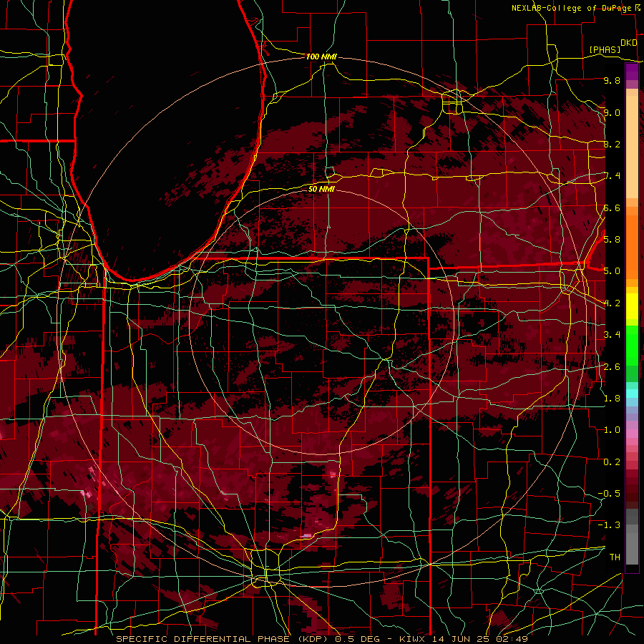Click the TH threshold label on the scale
The width and height of the screenshot is (644, 644).
point(615,557)
